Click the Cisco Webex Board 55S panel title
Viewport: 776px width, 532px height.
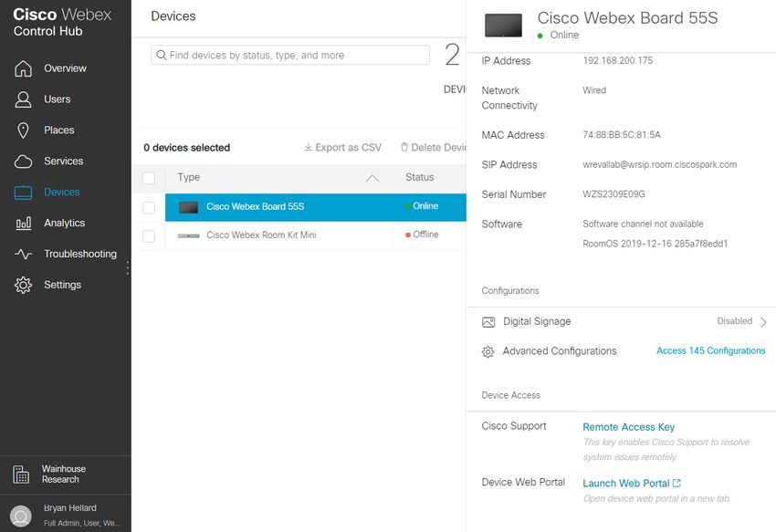[627, 18]
